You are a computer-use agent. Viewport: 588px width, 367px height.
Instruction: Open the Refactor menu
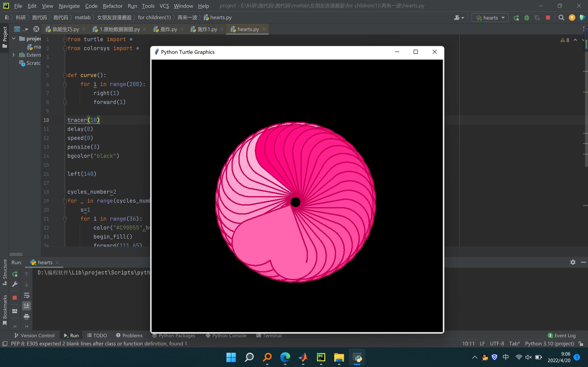112,6
